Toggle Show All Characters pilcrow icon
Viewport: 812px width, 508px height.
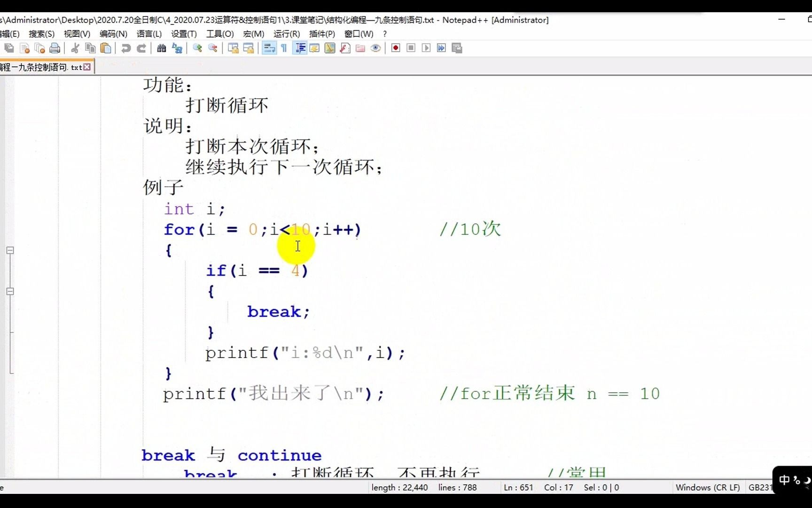tap(284, 48)
